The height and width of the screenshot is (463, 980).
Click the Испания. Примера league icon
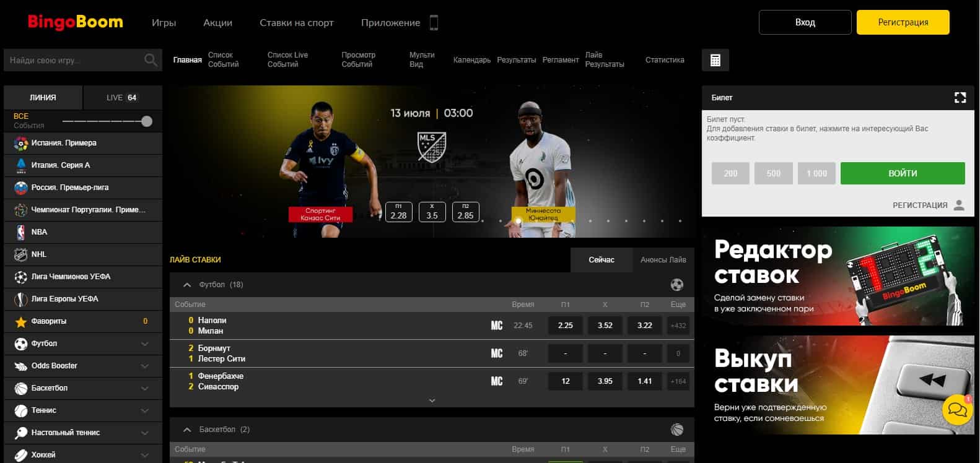pos(21,143)
